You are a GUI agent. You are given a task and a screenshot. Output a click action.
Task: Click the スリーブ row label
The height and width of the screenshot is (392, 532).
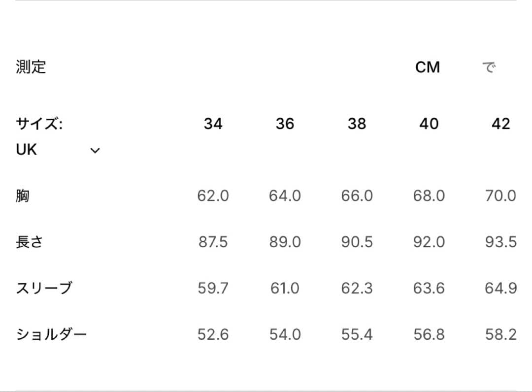coord(44,288)
